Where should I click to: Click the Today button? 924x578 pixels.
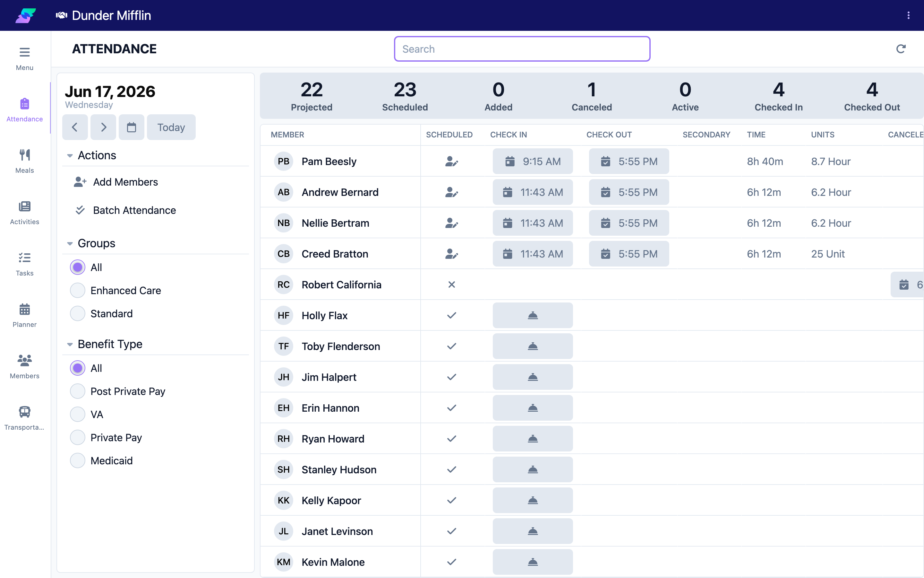point(171,127)
